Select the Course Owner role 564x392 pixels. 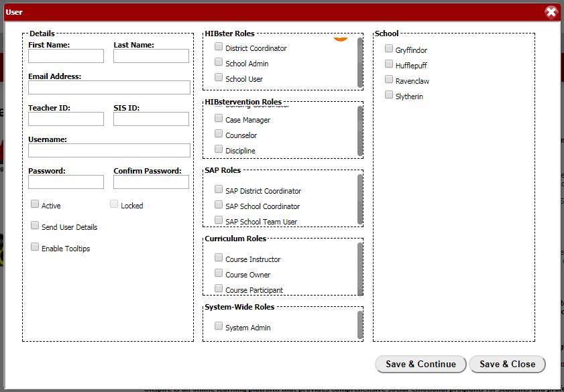[219, 273]
